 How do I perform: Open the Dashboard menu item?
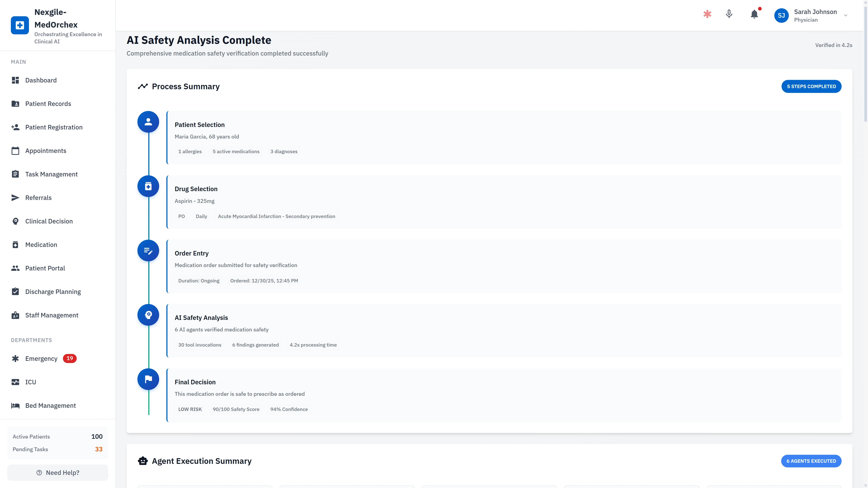(41, 80)
